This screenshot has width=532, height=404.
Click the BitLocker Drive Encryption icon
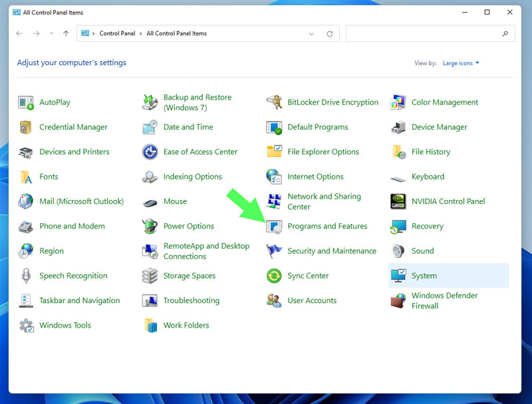tap(274, 102)
